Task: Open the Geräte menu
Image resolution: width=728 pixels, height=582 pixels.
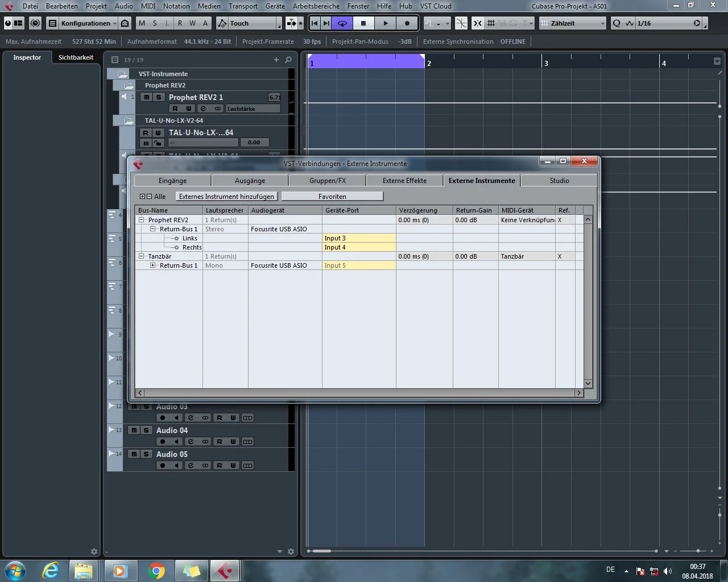Action: pos(275,6)
